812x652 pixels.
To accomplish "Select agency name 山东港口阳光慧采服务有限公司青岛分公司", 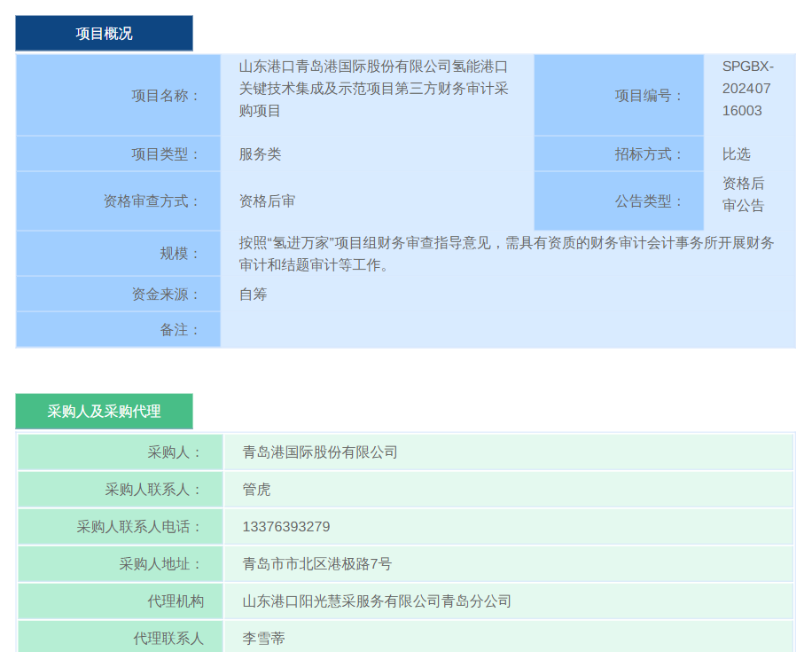I will point(377,601).
